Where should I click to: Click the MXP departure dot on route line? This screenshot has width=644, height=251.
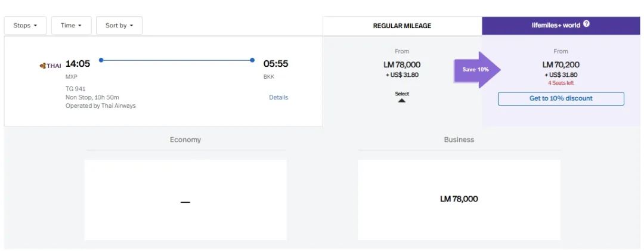coord(101,60)
